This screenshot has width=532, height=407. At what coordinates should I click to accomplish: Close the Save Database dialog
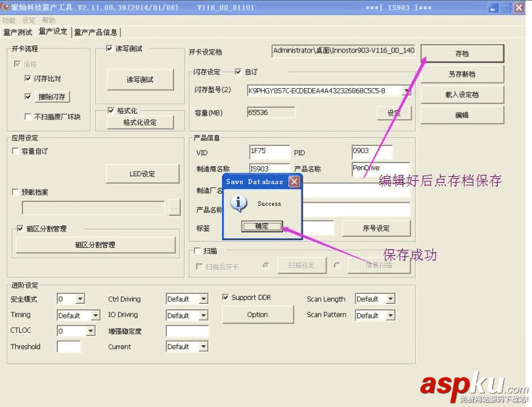click(294, 181)
